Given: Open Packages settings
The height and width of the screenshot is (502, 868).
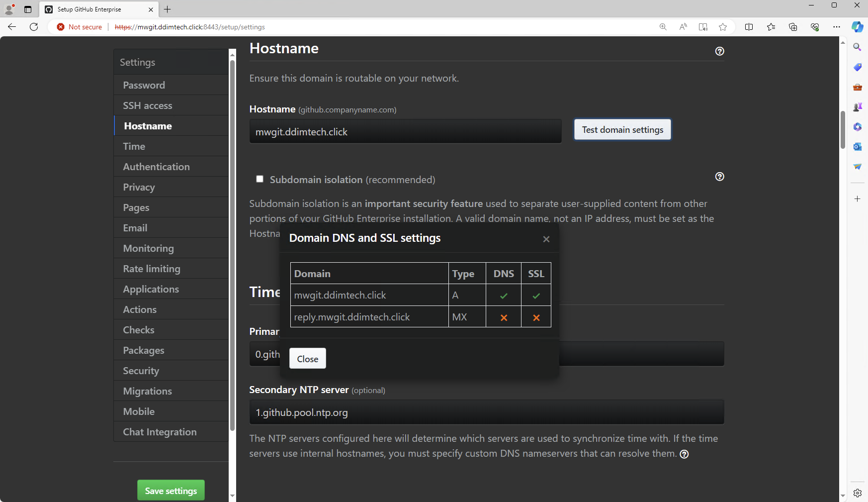Looking at the screenshot, I should [171, 350].
